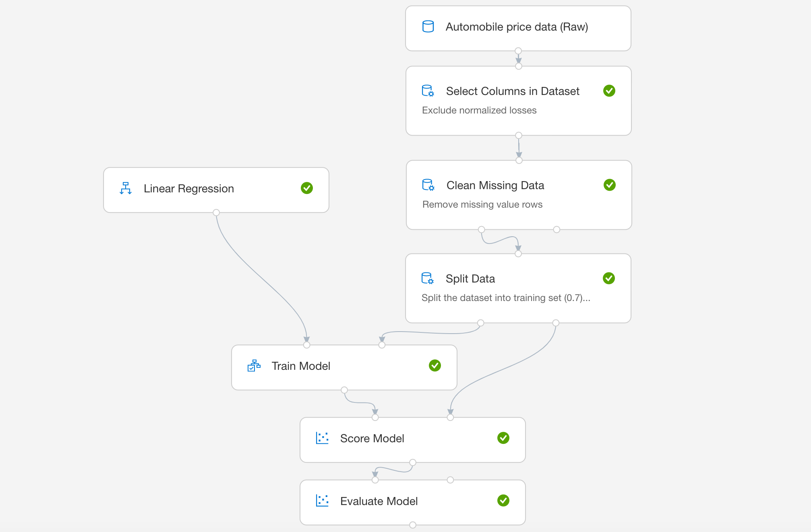Viewport: 811px width, 532px height.
Task: Click the output port of Automobile price data
Action: click(x=518, y=51)
